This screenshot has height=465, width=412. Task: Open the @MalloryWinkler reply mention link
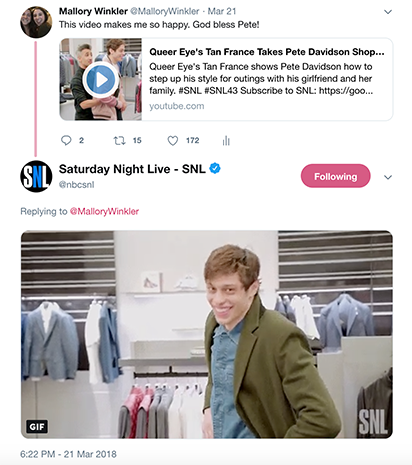[104, 211]
